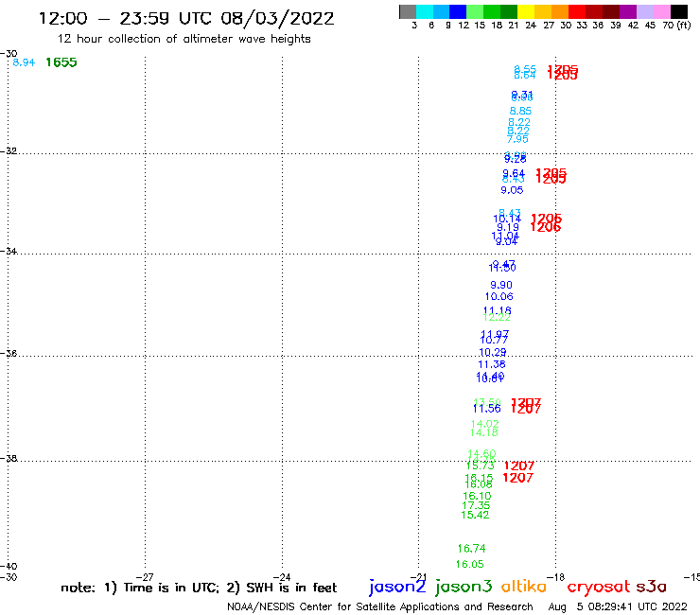
Task: Select the '7.95' wave height reading
Action: pos(517,139)
